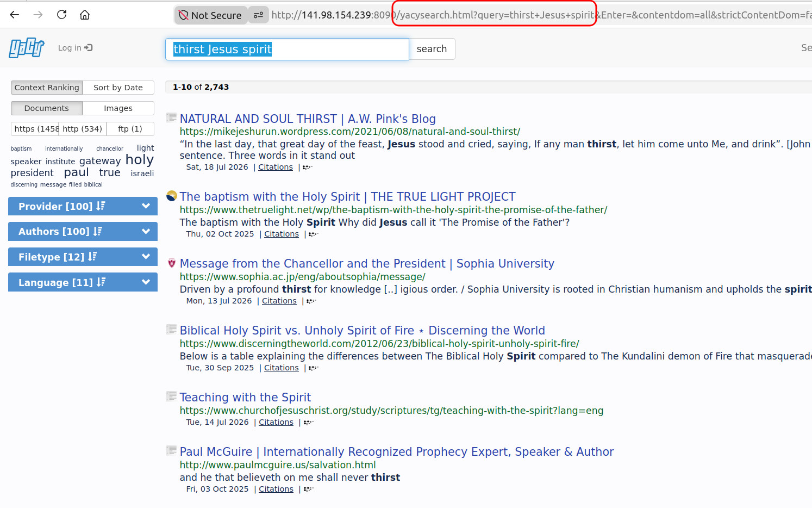Click the sort icon on Filetype [12]

tap(92, 257)
